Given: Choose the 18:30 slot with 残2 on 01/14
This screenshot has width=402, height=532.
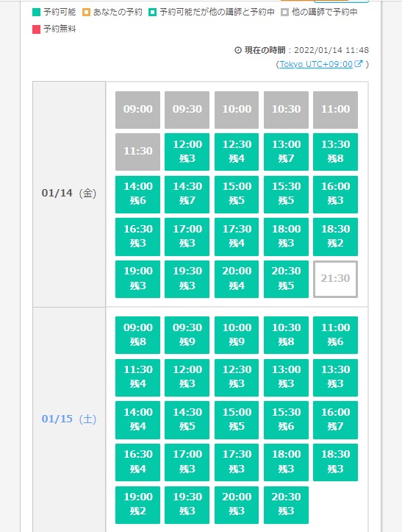Looking at the screenshot, I should click(335, 236).
